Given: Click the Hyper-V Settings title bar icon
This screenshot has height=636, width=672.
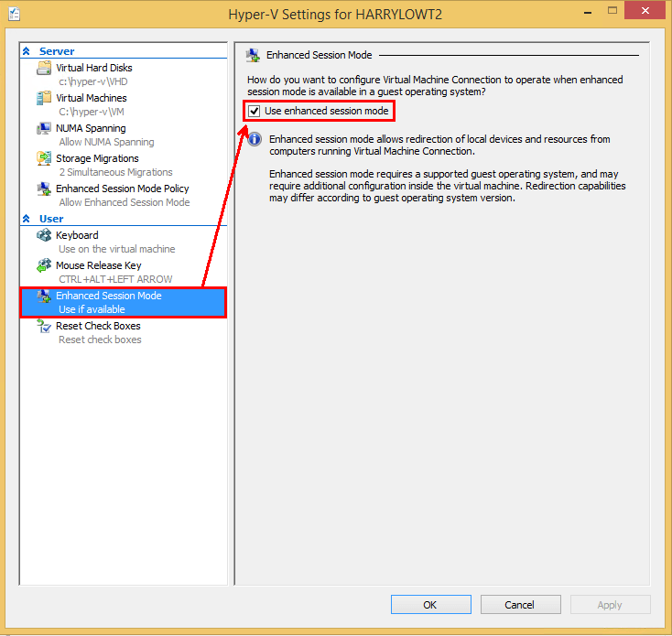Looking at the screenshot, I should (x=14, y=14).
